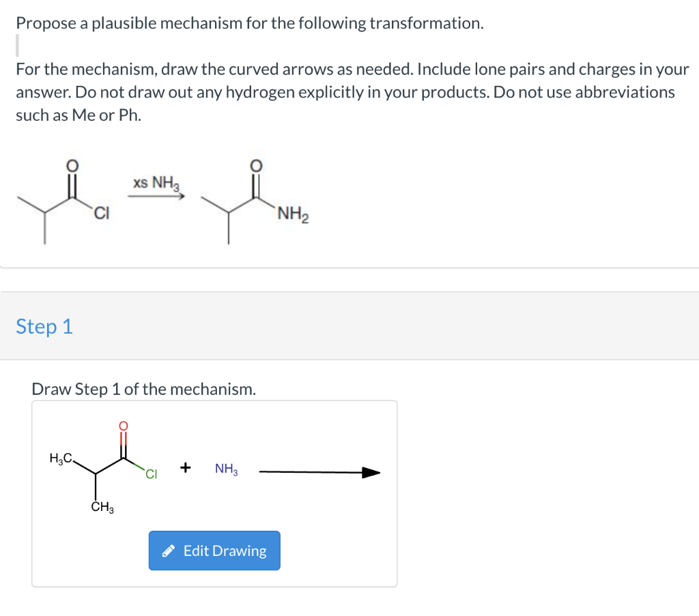The height and width of the screenshot is (616, 699).
Task: Click the reaction arrow in the top scheme
Action: [157, 197]
